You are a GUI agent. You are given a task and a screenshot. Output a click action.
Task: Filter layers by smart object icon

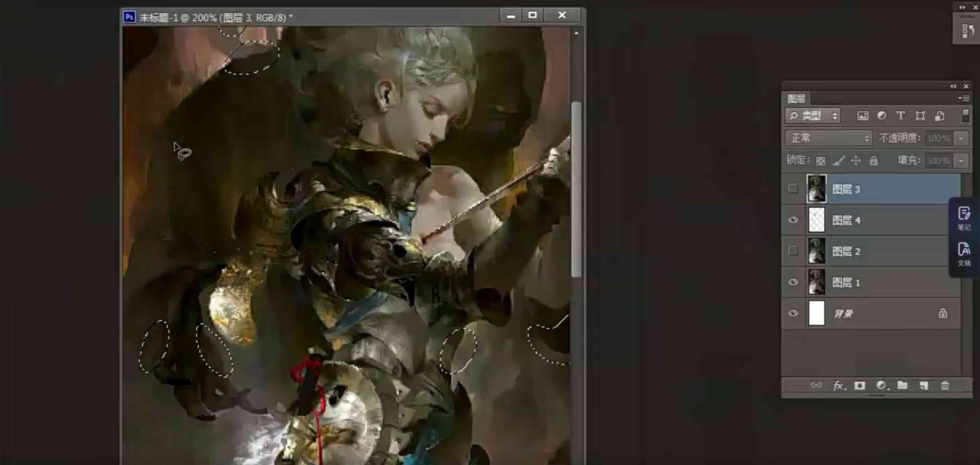pos(939,116)
